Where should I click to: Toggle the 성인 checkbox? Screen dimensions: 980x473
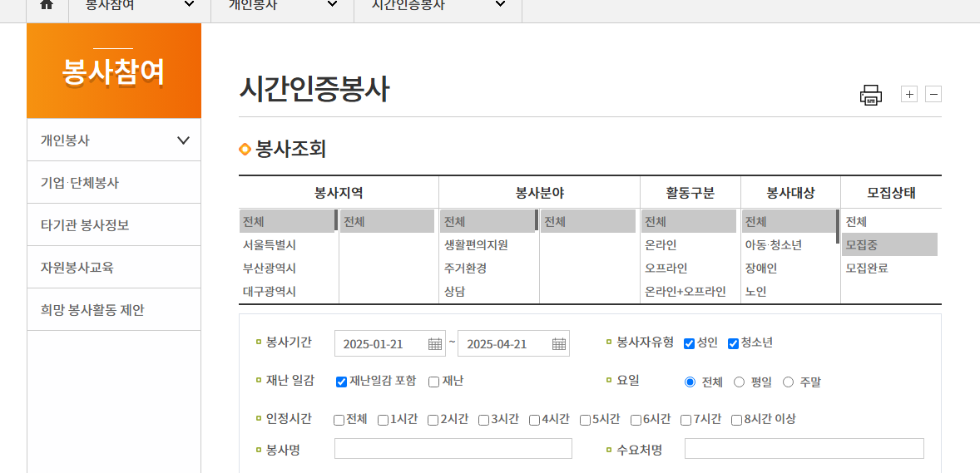pos(690,343)
